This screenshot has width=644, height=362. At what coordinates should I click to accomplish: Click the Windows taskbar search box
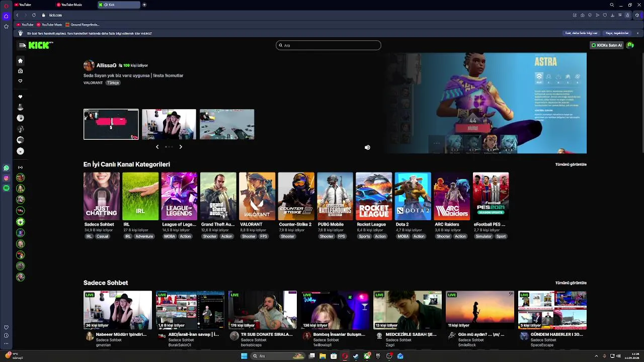(x=278, y=356)
